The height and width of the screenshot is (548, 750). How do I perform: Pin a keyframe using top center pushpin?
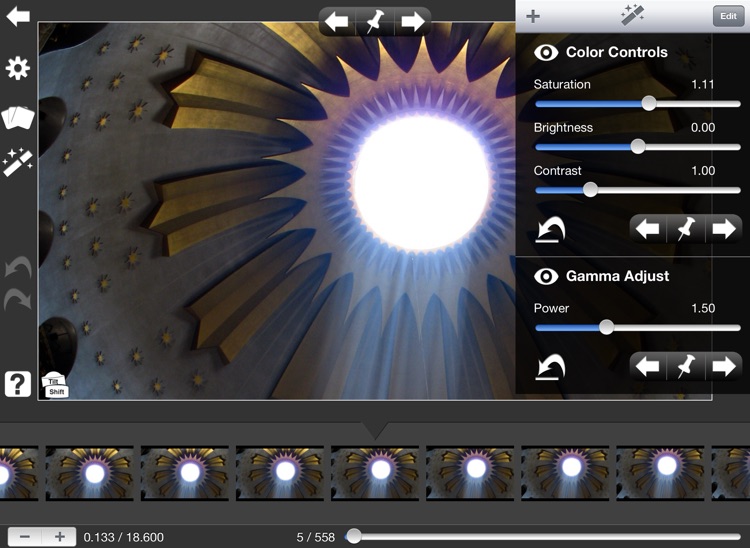pos(375,22)
